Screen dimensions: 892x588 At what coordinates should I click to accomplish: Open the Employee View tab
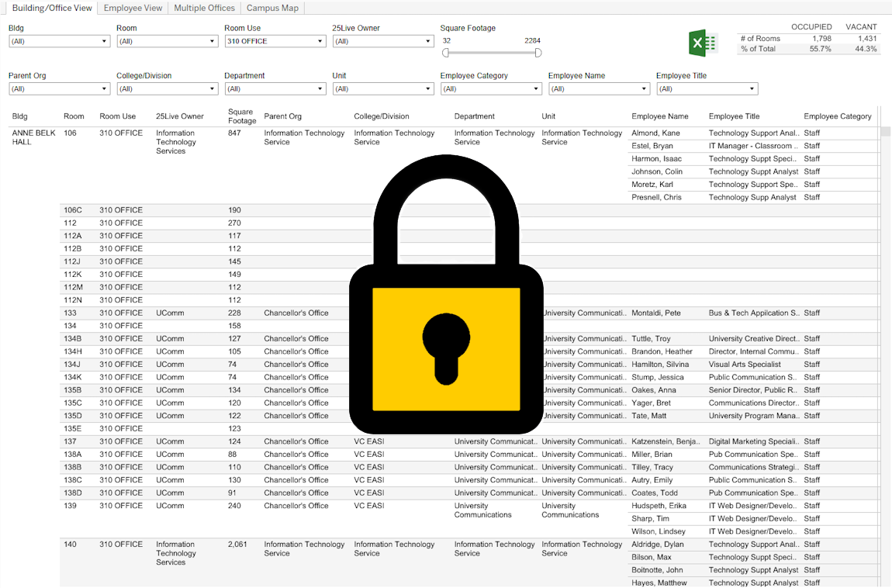(133, 8)
